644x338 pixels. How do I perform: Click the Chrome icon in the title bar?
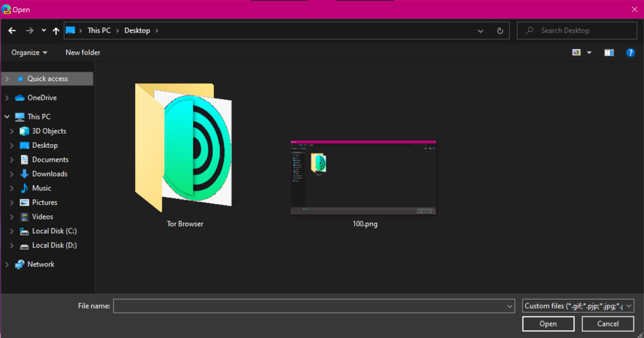tap(6, 10)
